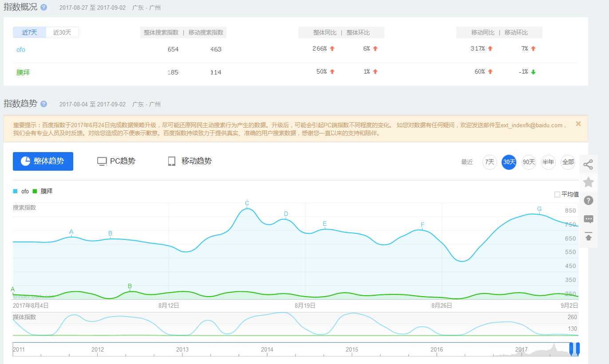Open the ofo keyword link

point(21,50)
